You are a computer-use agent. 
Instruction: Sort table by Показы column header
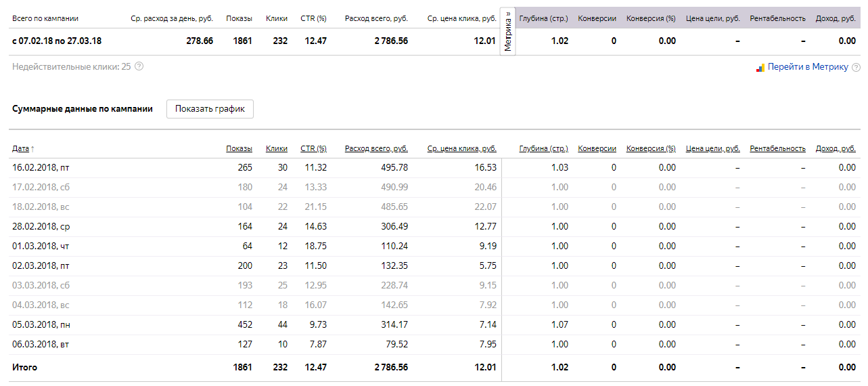tap(239, 148)
